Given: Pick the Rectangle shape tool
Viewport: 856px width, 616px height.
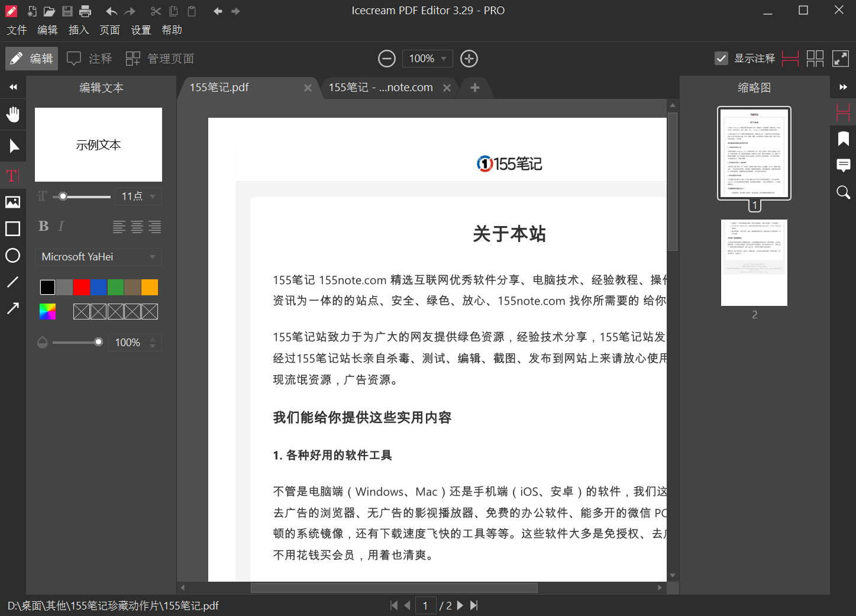Looking at the screenshot, I should tap(12, 229).
